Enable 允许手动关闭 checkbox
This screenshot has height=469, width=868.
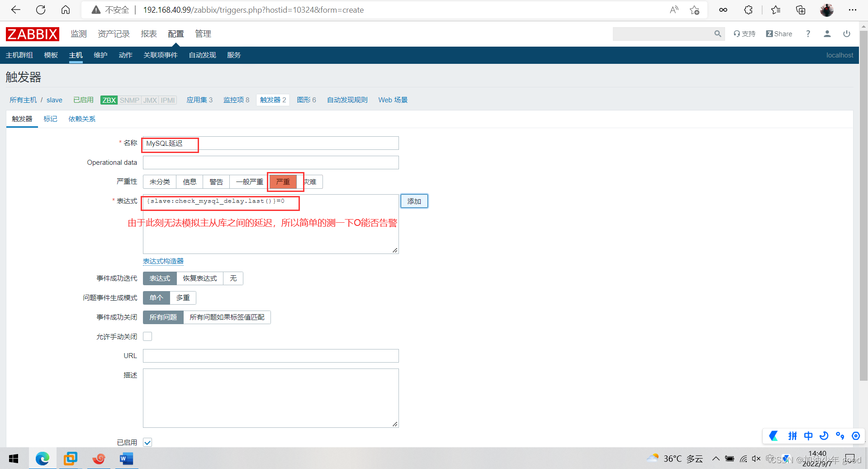tap(147, 336)
